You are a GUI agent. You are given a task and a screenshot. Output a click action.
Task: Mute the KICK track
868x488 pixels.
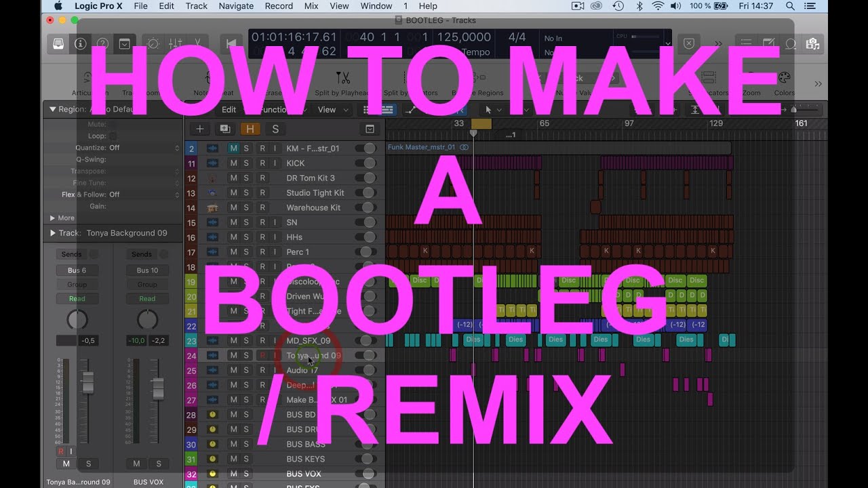point(233,163)
